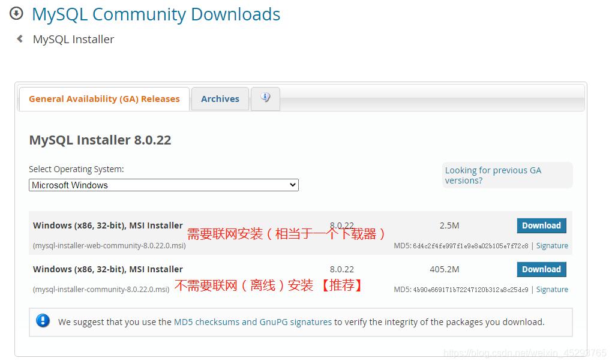
Task: Open the information icon tab
Action: pyautogui.click(x=265, y=98)
